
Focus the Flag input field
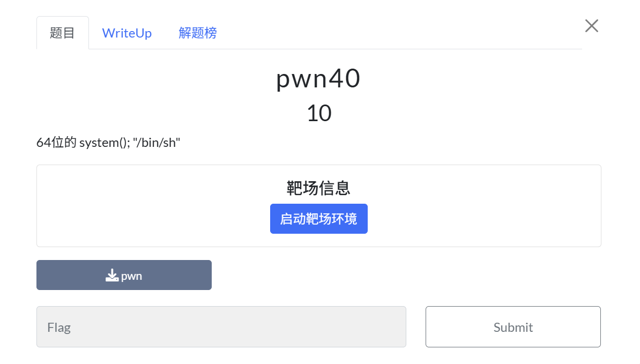point(221,327)
